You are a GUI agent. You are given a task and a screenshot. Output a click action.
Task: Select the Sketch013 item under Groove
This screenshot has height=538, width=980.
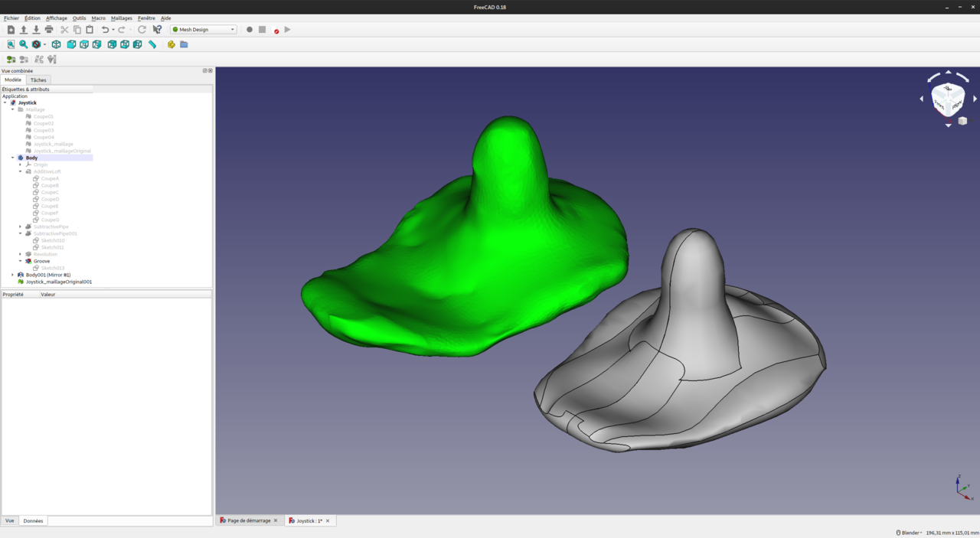coord(53,268)
